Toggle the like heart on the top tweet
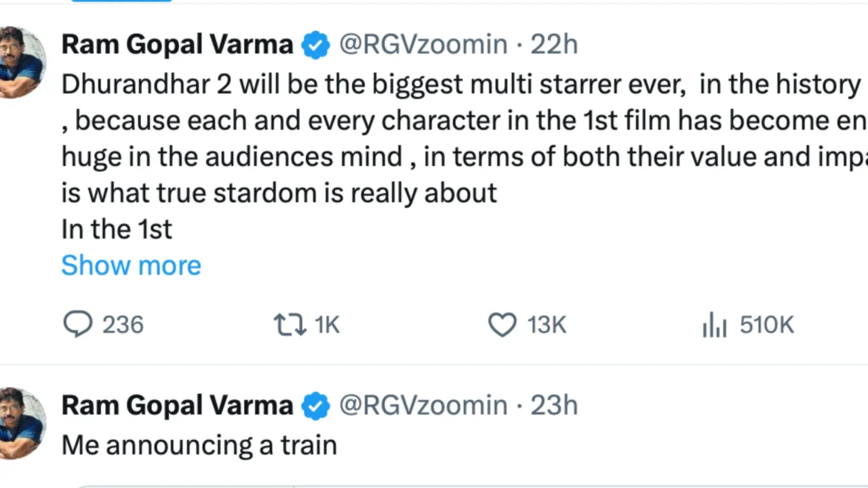Image resolution: width=868 pixels, height=488 pixels. point(502,325)
